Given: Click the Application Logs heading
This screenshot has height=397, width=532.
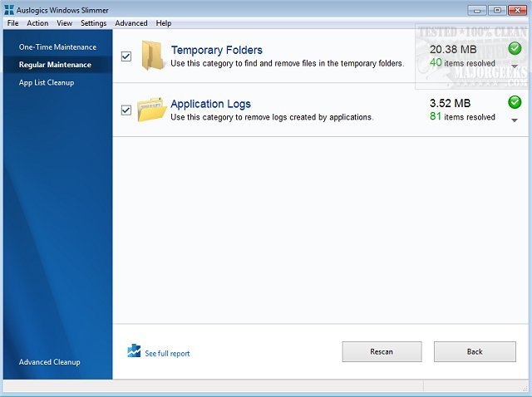Looking at the screenshot, I should coord(210,104).
